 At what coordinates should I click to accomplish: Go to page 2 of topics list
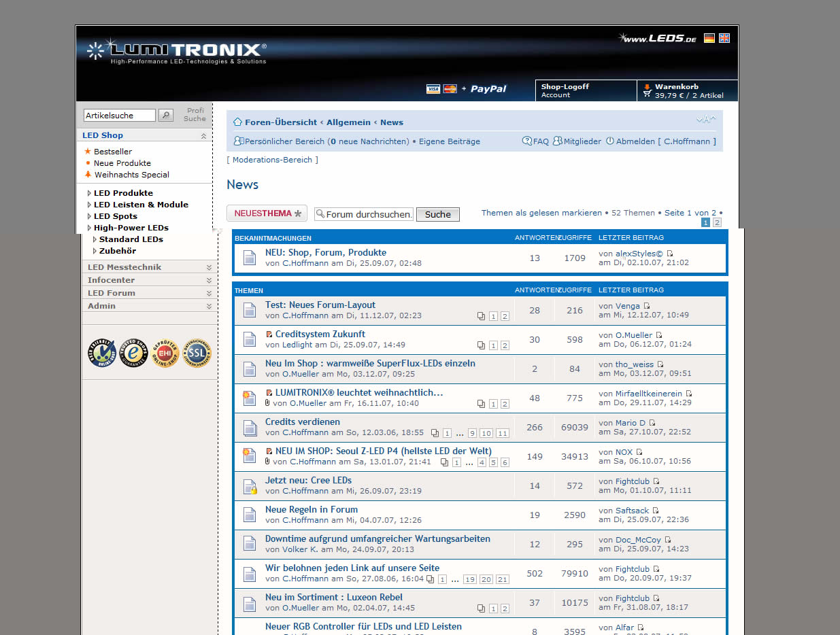pos(717,222)
